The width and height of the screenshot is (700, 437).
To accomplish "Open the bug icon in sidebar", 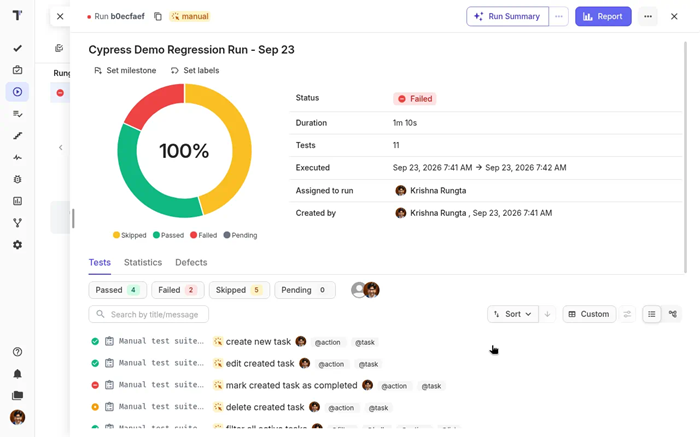I will [x=17, y=179].
